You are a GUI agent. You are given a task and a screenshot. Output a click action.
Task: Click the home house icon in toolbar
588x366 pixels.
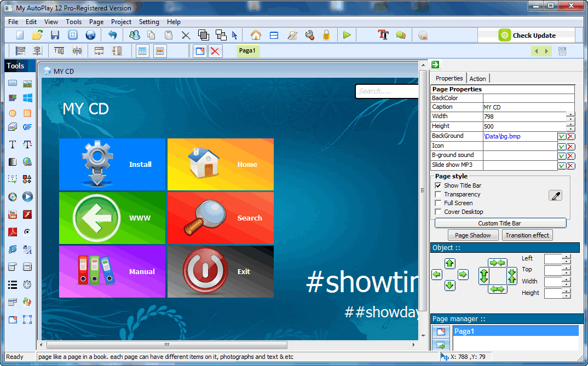click(256, 35)
